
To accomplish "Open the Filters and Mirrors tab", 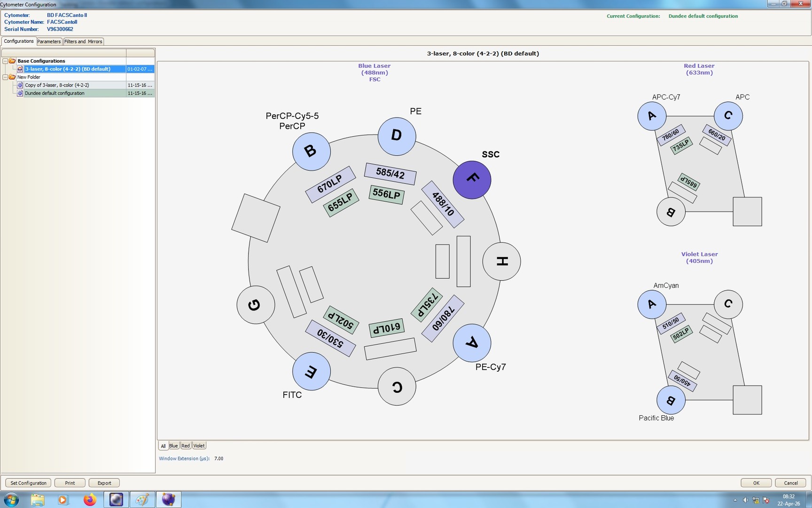I will (x=83, y=41).
